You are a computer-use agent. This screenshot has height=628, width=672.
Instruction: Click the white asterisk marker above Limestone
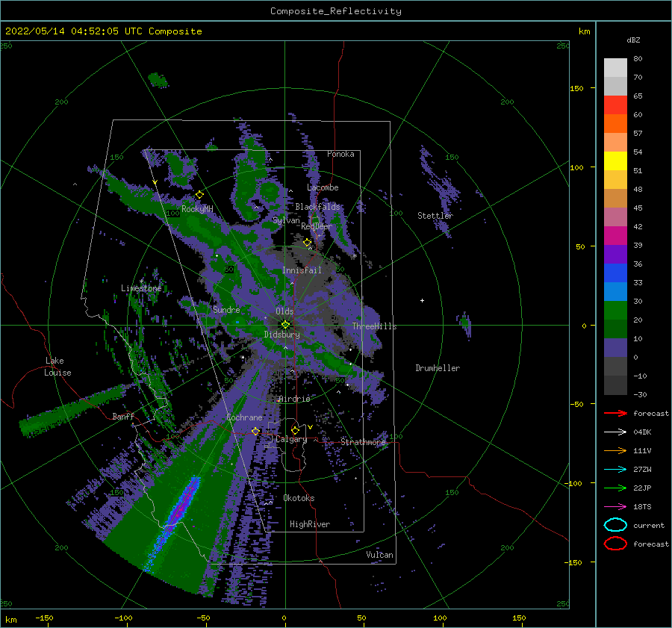pyautogui.click(x=141, y=282)
